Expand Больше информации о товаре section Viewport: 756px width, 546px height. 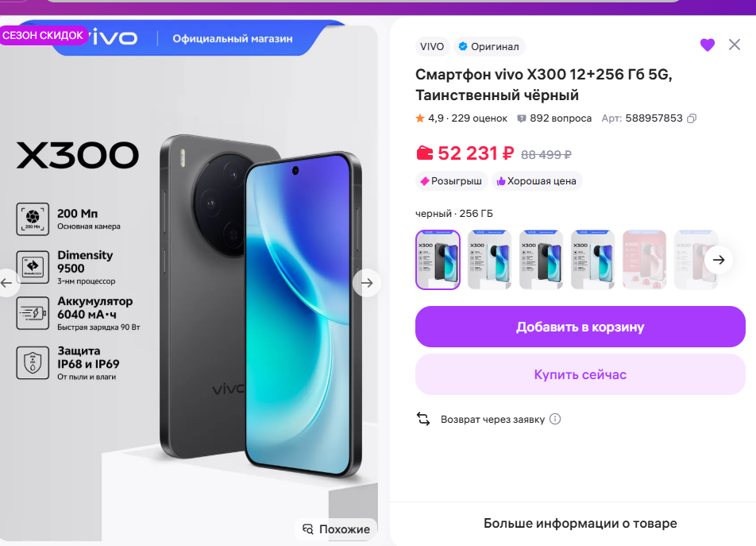coord(580,523)
